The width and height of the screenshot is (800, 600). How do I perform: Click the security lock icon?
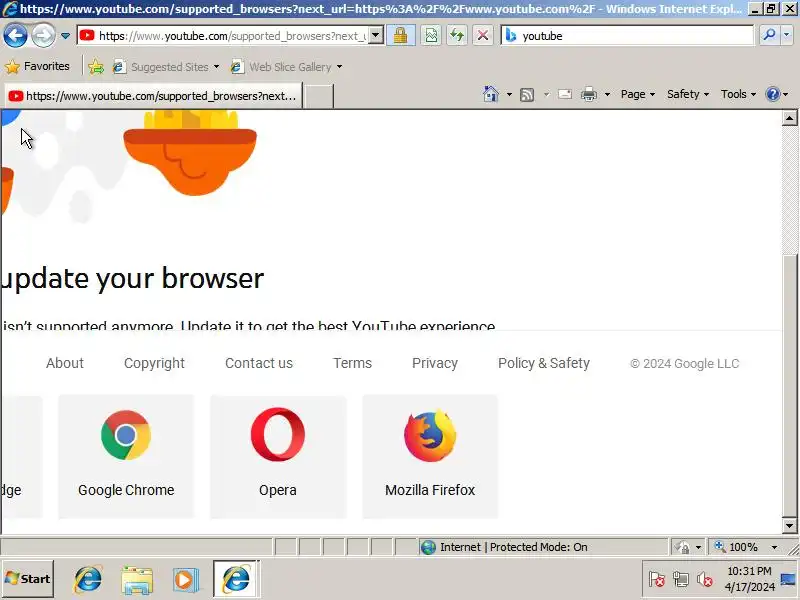(x=401, y=35)
